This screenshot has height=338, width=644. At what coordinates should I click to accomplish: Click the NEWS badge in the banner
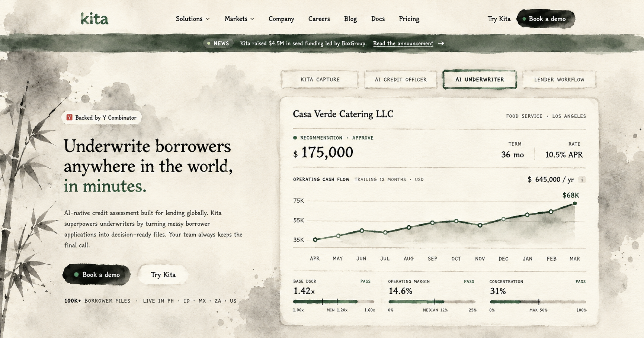[x=218, y=44]
